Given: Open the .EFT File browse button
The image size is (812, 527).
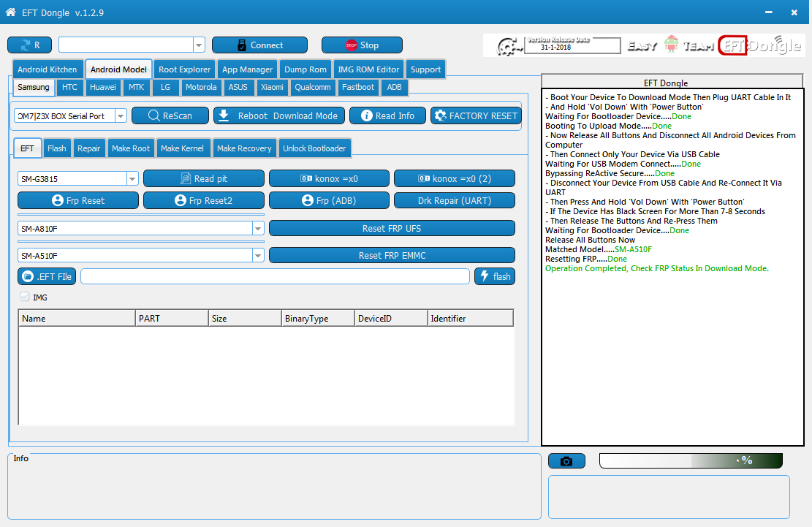Looking at the screenshot, I should point(47,276).
